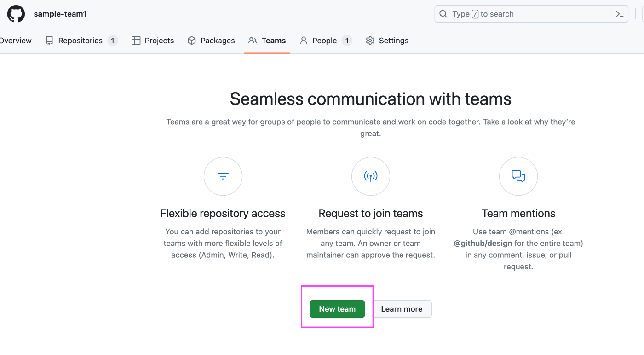Click the Team mentions chat bubbles icon
Screen dimensions: 644x355
[518, 176]
